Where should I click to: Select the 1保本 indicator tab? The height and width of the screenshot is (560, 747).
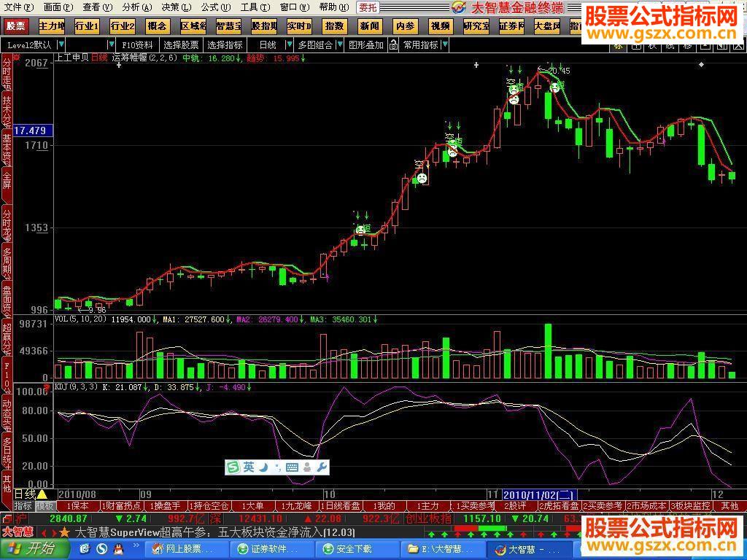[77, 506]
